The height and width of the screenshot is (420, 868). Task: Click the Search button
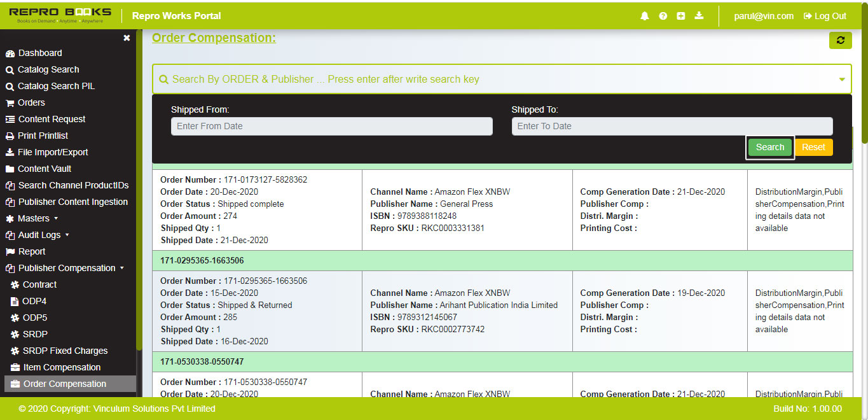770,147
